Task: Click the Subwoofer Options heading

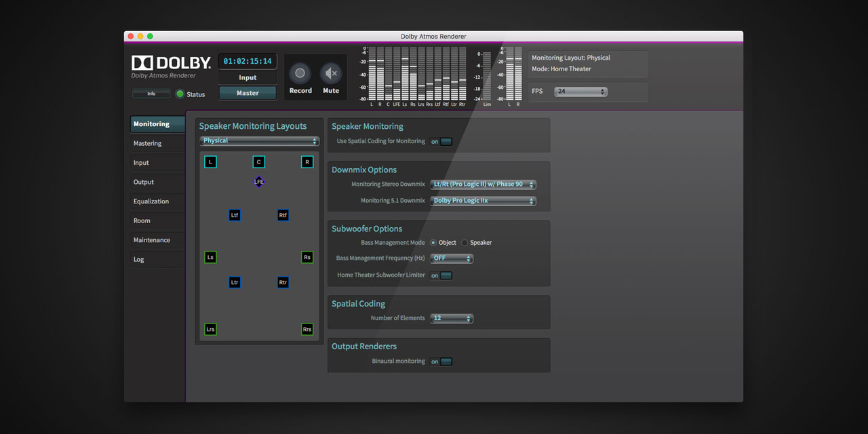Action: (367, 229)
